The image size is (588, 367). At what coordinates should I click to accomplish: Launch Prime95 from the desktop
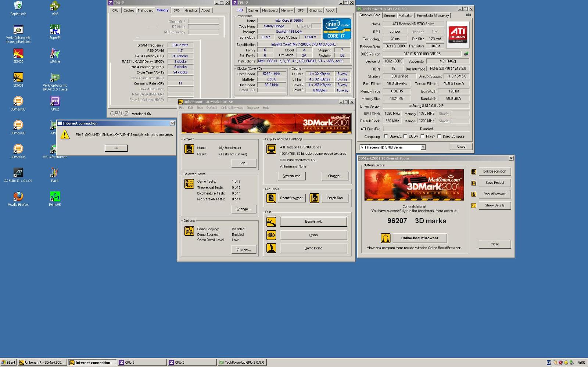(x=55, y=197)
